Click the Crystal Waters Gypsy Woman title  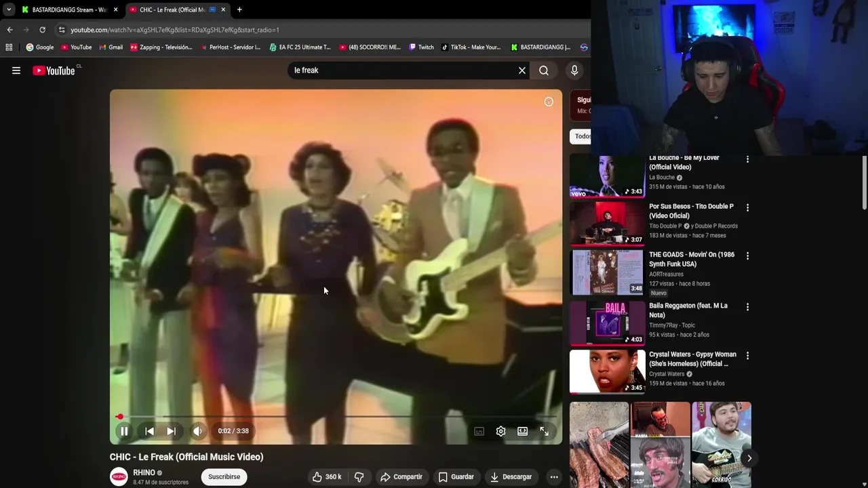pos(692,359)
